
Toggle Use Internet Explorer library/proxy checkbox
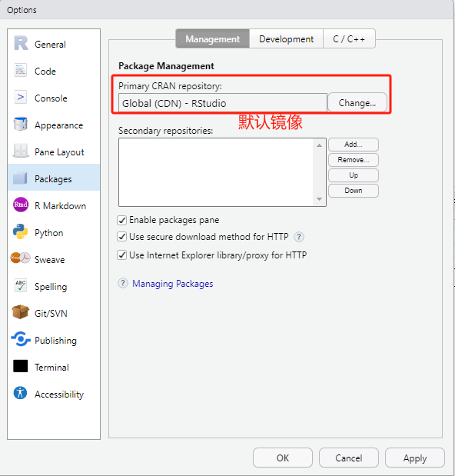coord(122,255)
